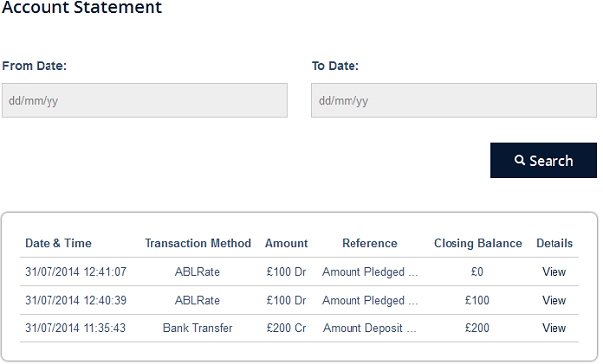Viewport: 603px width, 364px height.
Task: Click the magnifier icon in Search button
Action: point(520,160)
